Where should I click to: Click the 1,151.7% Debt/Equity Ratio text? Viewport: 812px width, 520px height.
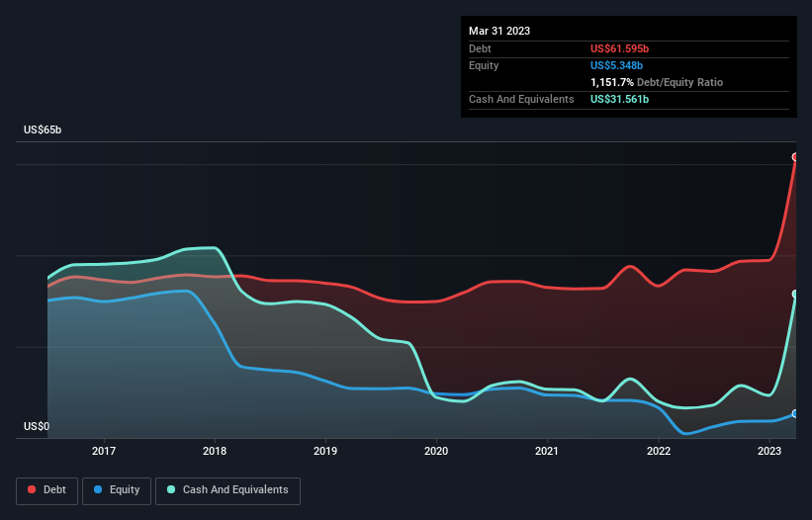pyautogui.click(x=657, y=82)
